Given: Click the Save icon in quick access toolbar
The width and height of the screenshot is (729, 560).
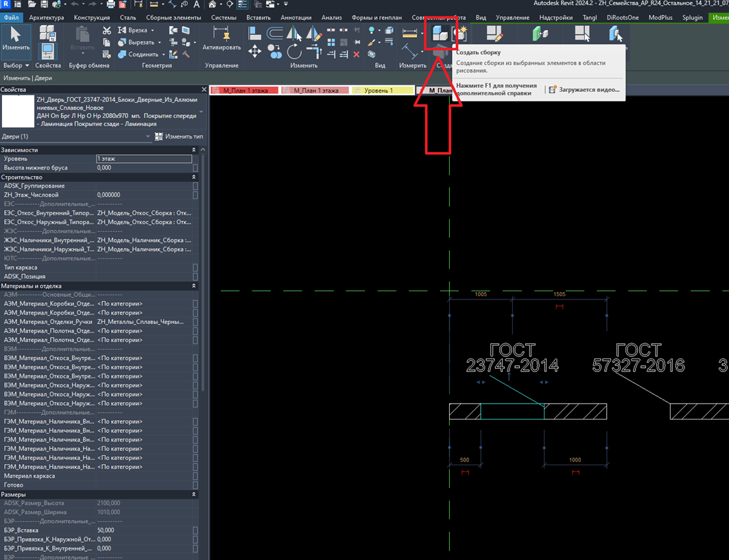Looking at the screenshot, I should coord(44,4).
